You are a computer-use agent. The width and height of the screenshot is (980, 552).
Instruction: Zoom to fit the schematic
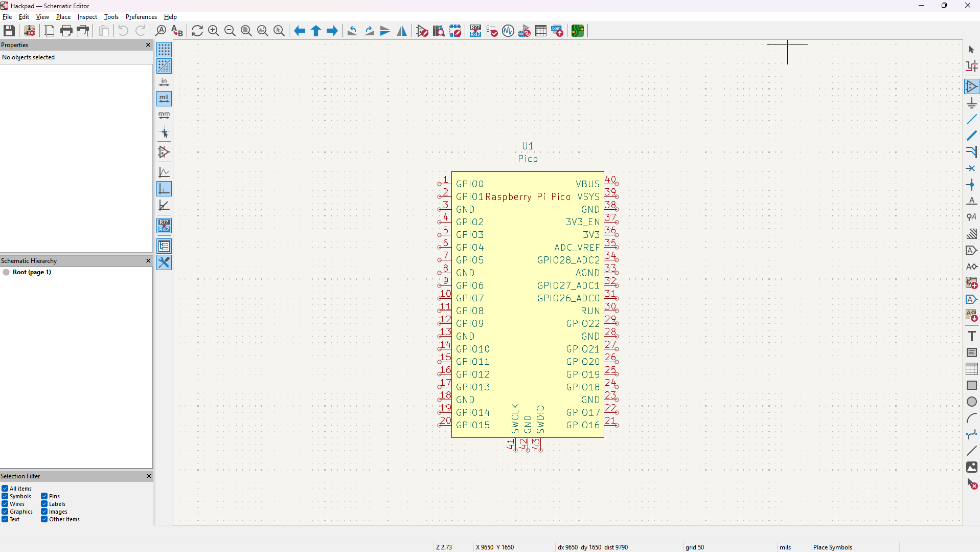245,31
